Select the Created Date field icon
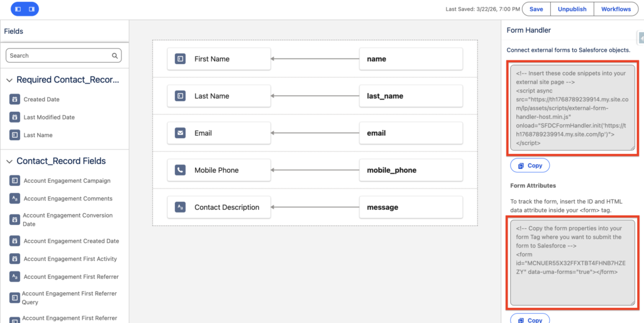The width and height of the screenshot is (644, 323). coord(14,99)
